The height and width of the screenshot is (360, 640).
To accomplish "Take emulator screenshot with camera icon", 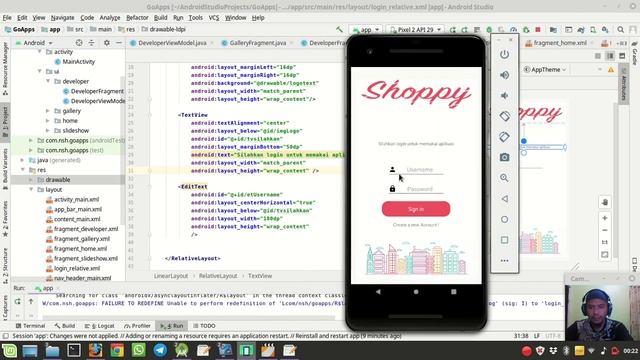I will point(504,157).
